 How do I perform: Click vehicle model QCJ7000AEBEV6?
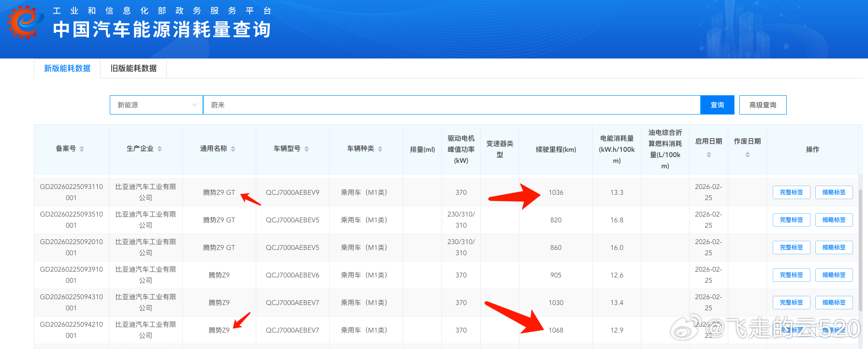293,275
